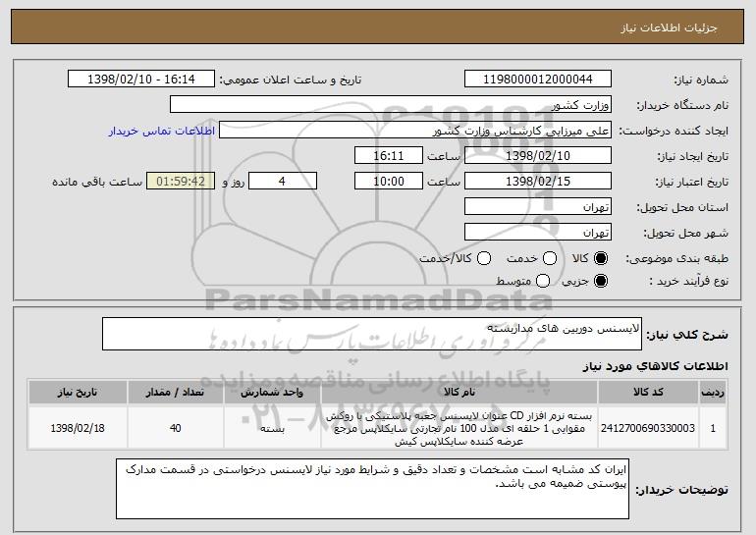Select the جزیی purchase type radio
Viewport: 756px width, 535px height.
pyautogui.click(x=601, y=281)
